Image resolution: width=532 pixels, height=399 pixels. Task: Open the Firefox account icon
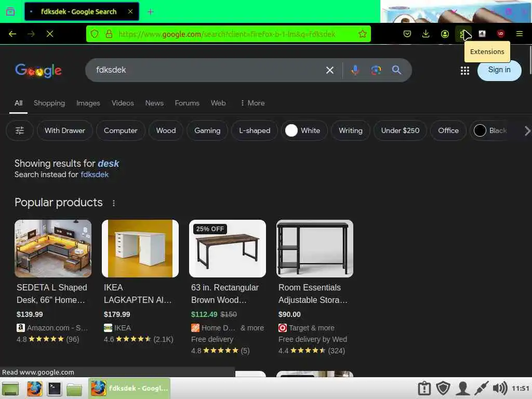(x=445, y=34)
